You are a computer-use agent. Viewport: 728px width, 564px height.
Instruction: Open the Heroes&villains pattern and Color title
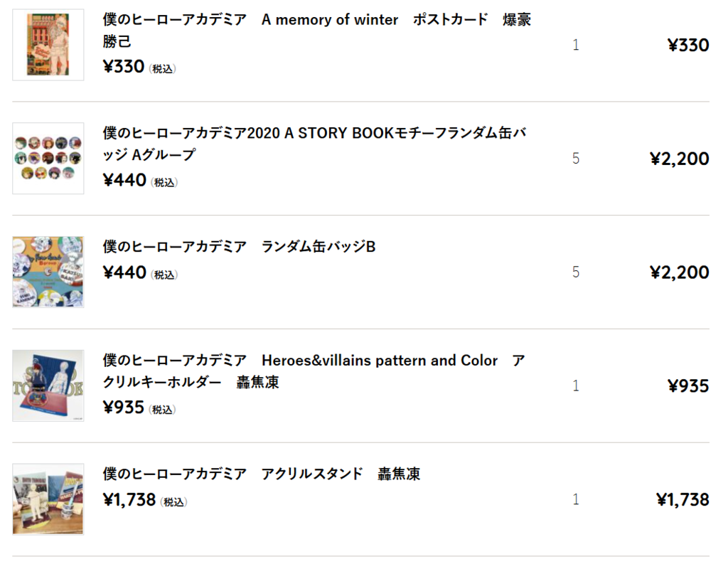coord(314,371)
